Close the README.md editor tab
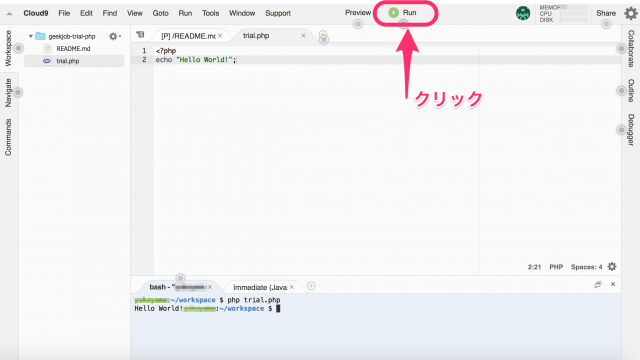The height and width of the screenshot is (360, 640). (220, 36)
